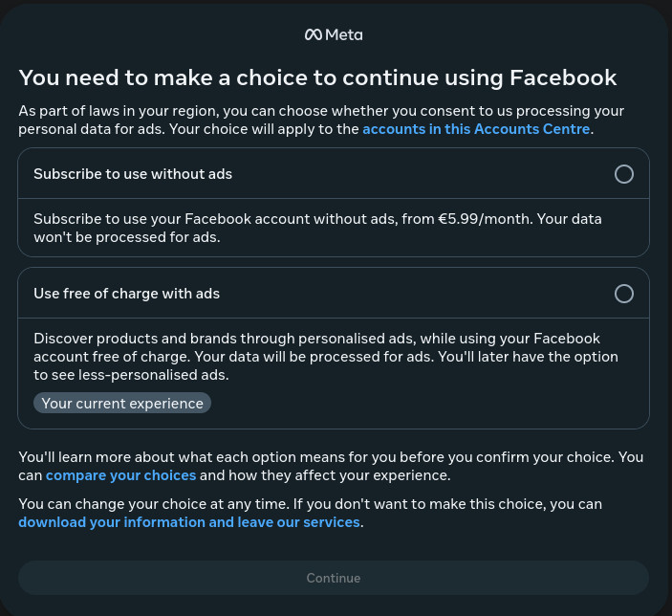Viewport: 672px width, 616px height.
Task: Click the 'Your current experience' badge
Action: (x=122, y=404)
